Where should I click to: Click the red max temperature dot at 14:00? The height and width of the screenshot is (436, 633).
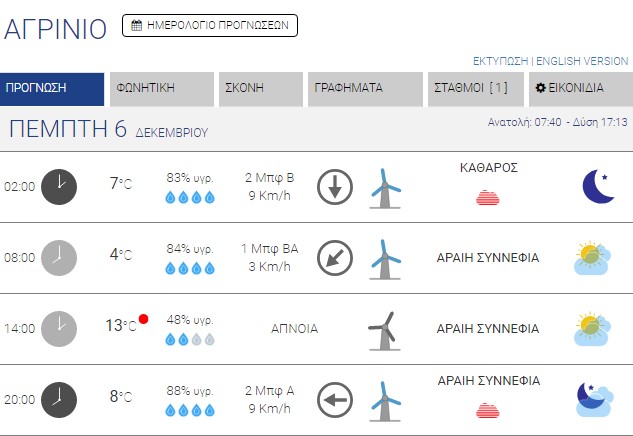(x=143, y=319)
